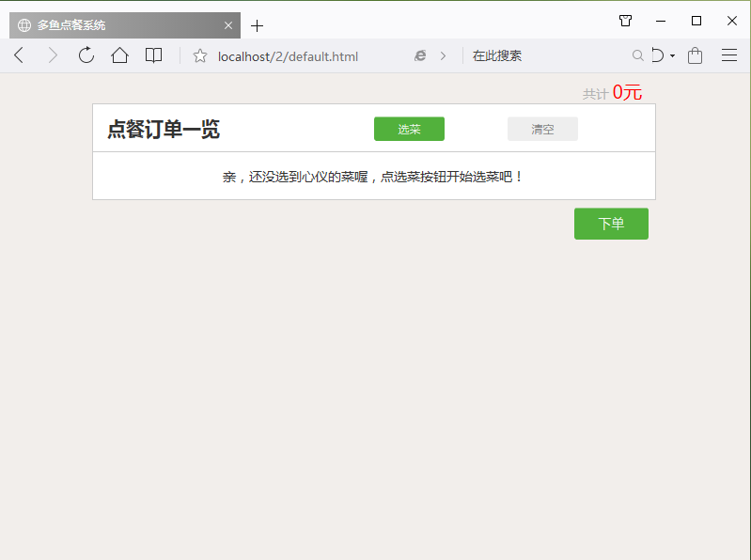Go back to the previous page

(19, 55)
